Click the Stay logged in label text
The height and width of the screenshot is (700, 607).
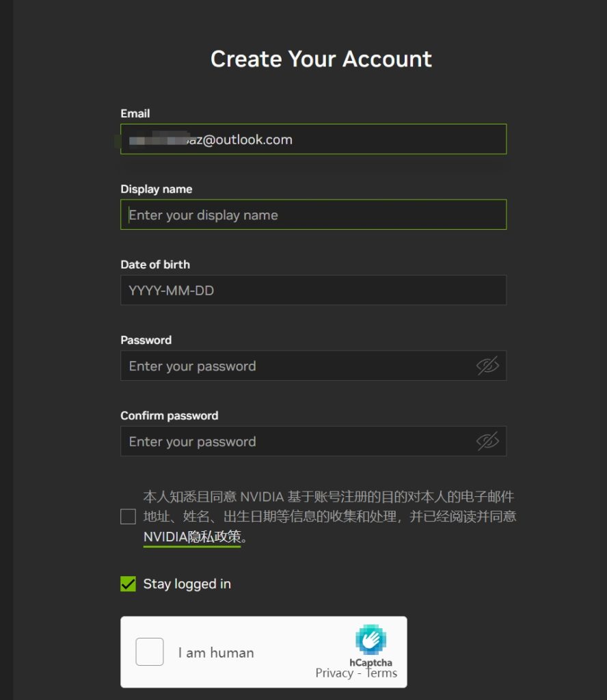click(x=187, y=584)
